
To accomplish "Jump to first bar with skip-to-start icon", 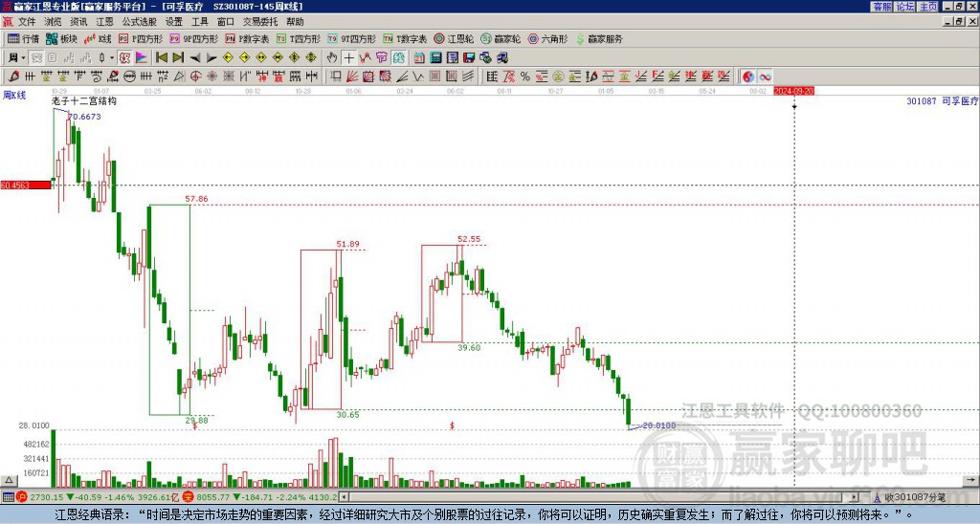I will (x=161, y=58).
